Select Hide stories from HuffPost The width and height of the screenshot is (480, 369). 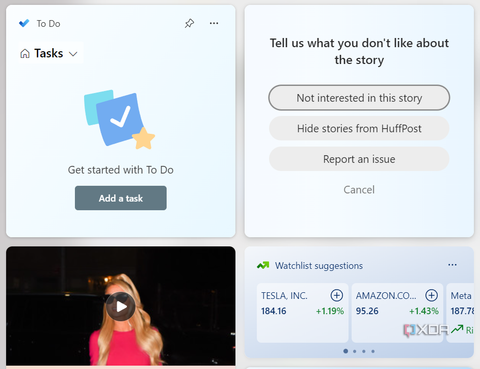(359, 128)
